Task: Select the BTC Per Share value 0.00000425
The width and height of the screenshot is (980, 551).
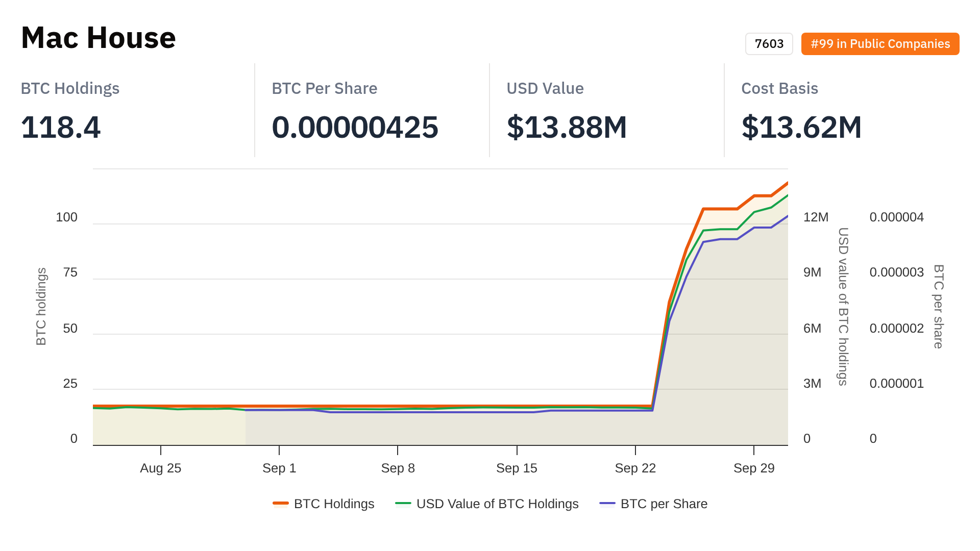Action: pos(355,127)
